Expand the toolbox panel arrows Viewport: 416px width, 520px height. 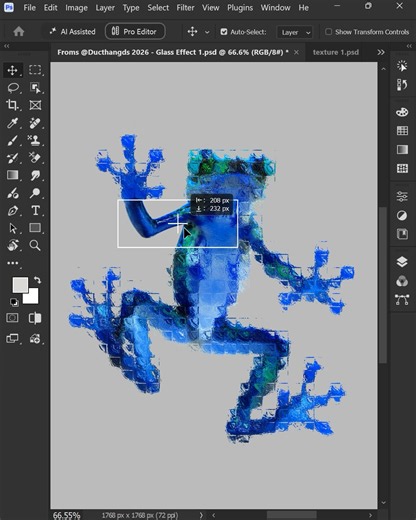tap(6, 46)
